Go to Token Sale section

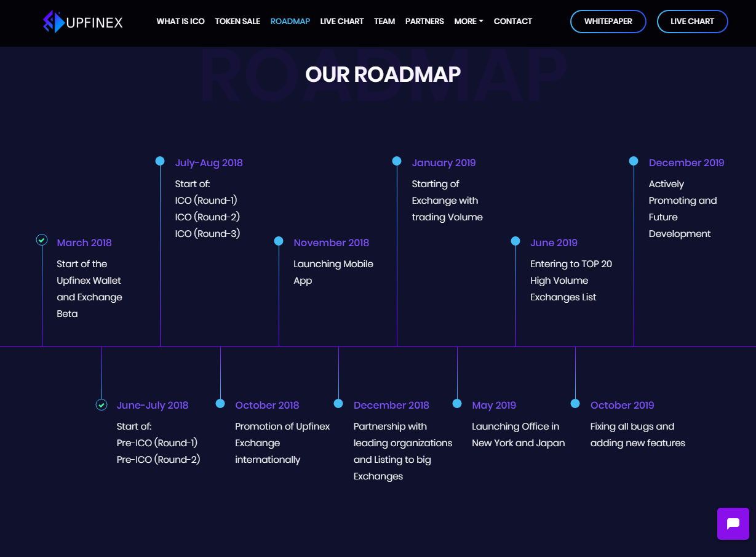pos(237,21)
